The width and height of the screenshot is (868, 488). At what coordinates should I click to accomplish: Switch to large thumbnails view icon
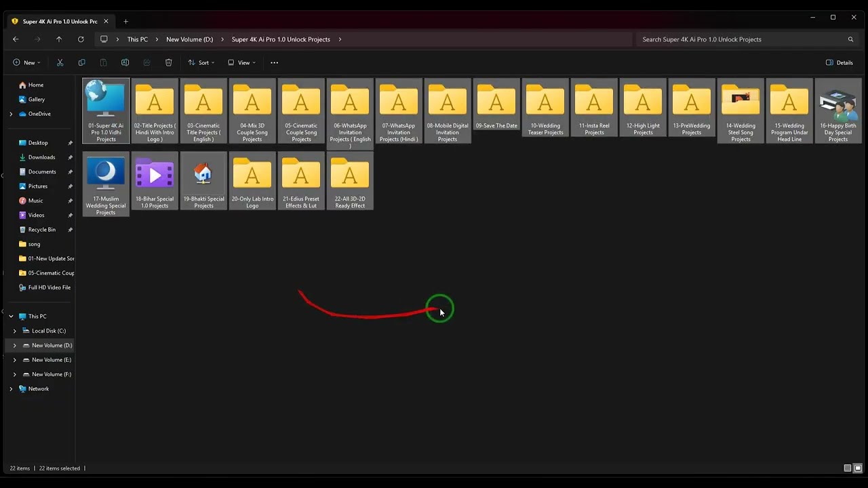[858, 468]
